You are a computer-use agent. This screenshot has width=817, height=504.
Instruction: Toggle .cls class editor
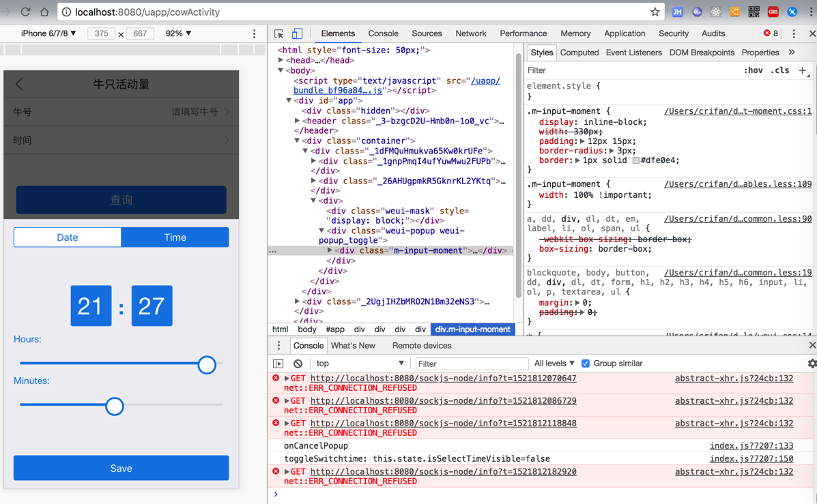[780, 70]
